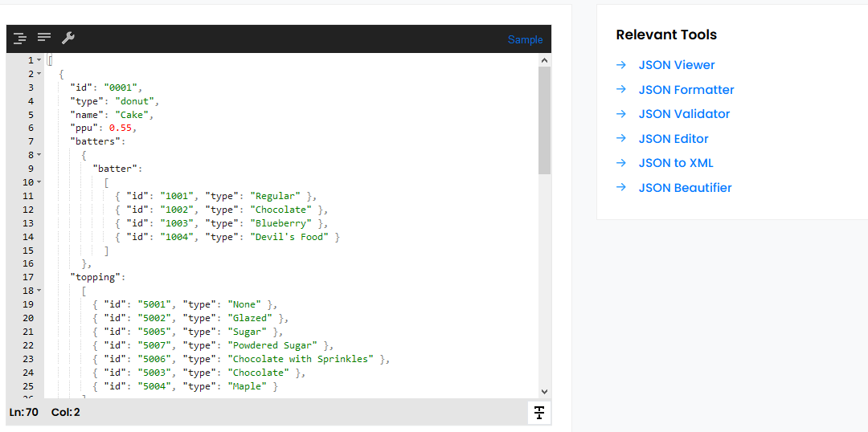The width and height of the screenshot is (868, 432).
Task: Click the format/indent JSON icon in toolbar
Action: [20, 38]
